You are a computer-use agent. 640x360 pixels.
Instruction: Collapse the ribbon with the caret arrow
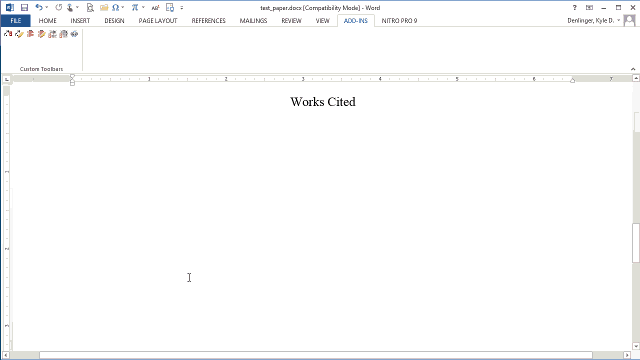pos(633,69)
